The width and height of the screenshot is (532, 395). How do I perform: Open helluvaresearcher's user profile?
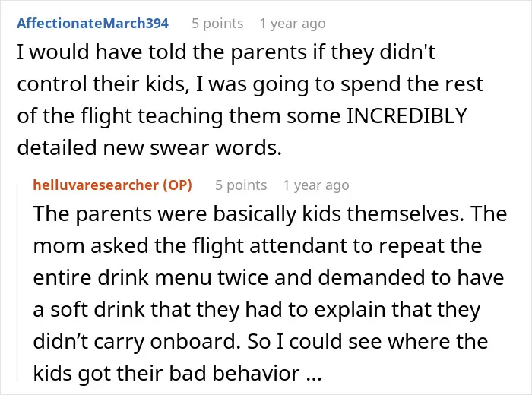pos(96,185)
